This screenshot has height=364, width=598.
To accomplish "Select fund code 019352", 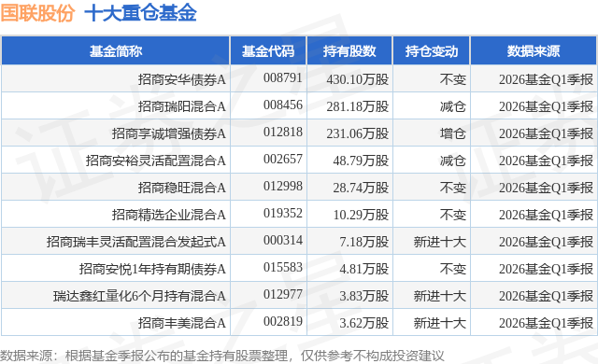I will (x=283, y=213).
